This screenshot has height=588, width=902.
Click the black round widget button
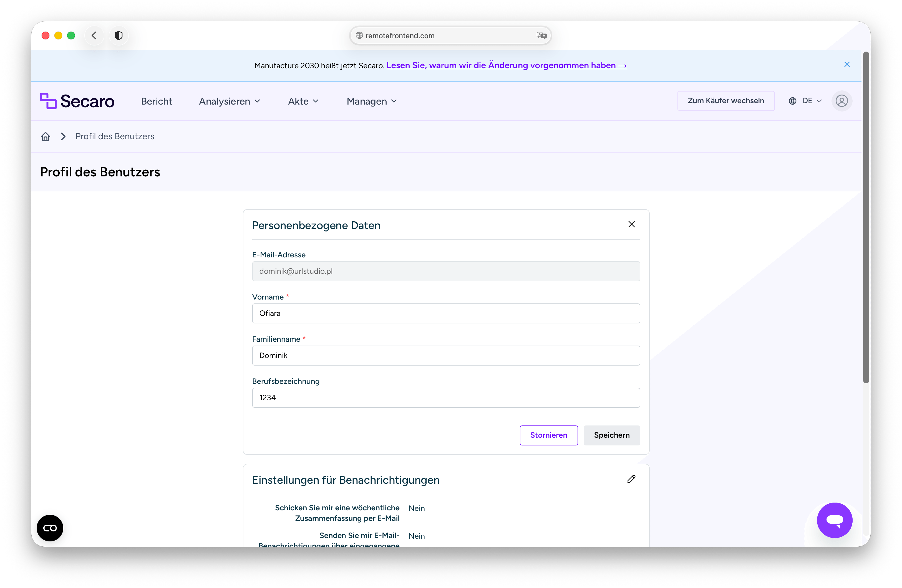point(50,528)
